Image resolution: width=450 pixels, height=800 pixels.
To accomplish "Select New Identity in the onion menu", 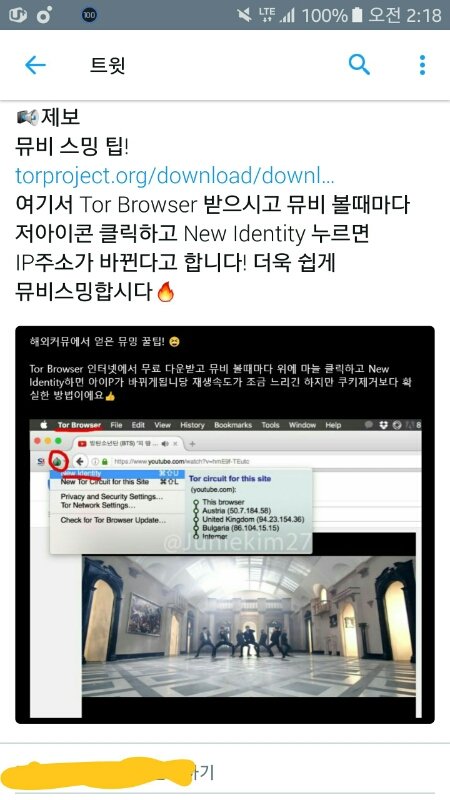I will (x=81, y=474).
